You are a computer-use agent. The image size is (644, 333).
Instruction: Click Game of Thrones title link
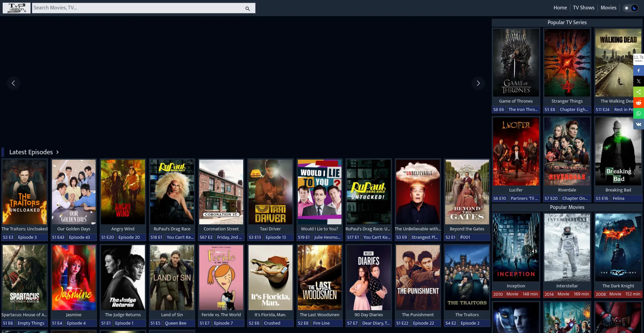516,101
